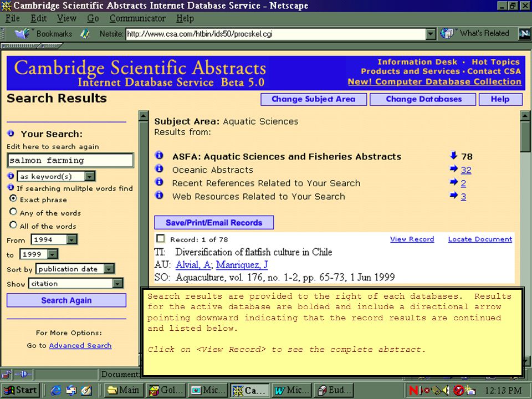
Task: Click the connection icon in the status bar
Action: pos(23,375)
